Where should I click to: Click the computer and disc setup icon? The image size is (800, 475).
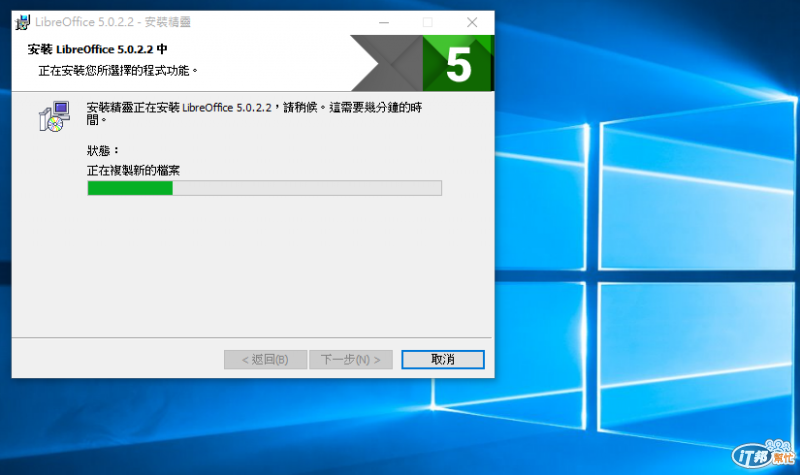tap(54, 116)
